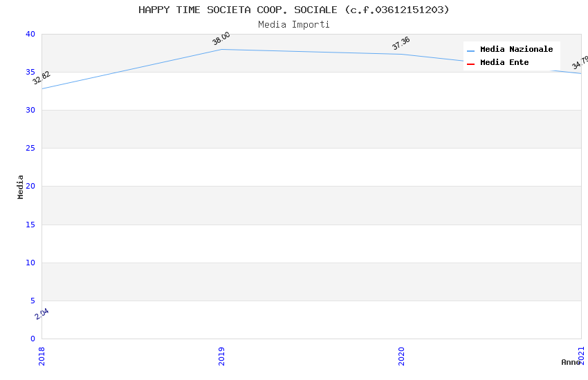Click the chart title HAPPY TIME SOCIETA COOP. SOCIALE
Screen dimensions: 588x380
[293, 10]
